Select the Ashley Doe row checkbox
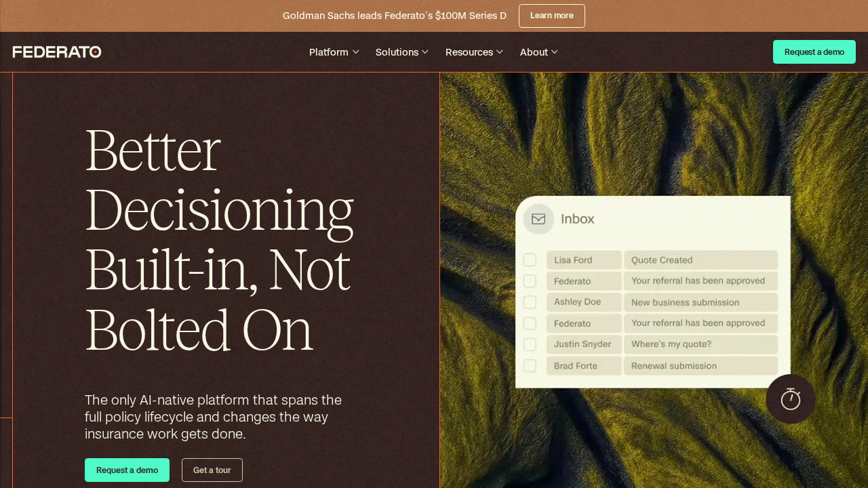 [x=530, y=302]
